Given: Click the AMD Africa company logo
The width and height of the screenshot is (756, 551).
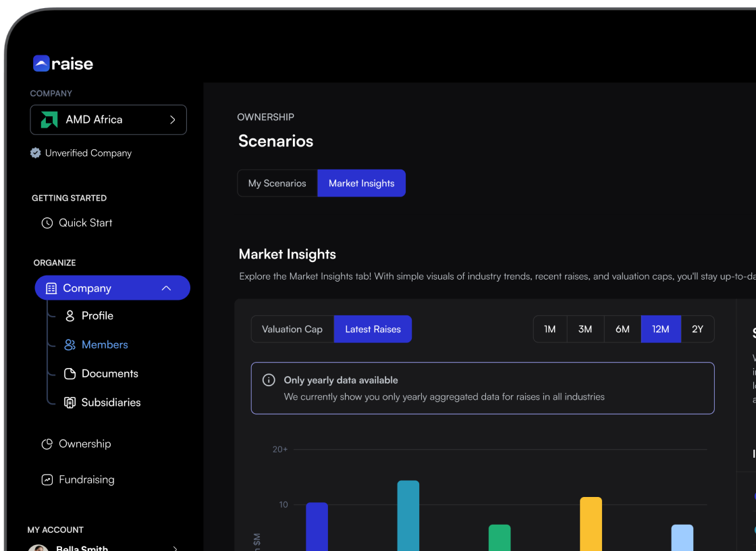Looking at the screenshot, I should coord(49,120).
